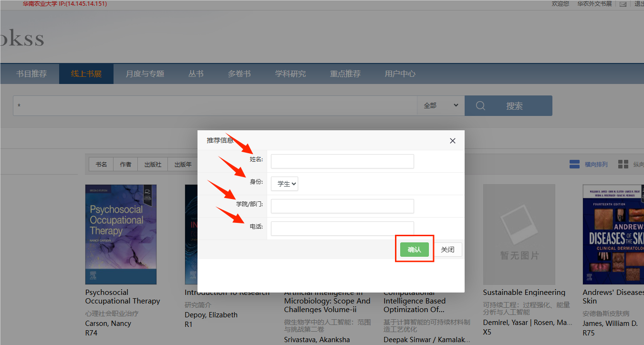Viewport: 644px width, 345px height.
Task: Click the 关闭 button in dialog
Action: coord(447,250)
